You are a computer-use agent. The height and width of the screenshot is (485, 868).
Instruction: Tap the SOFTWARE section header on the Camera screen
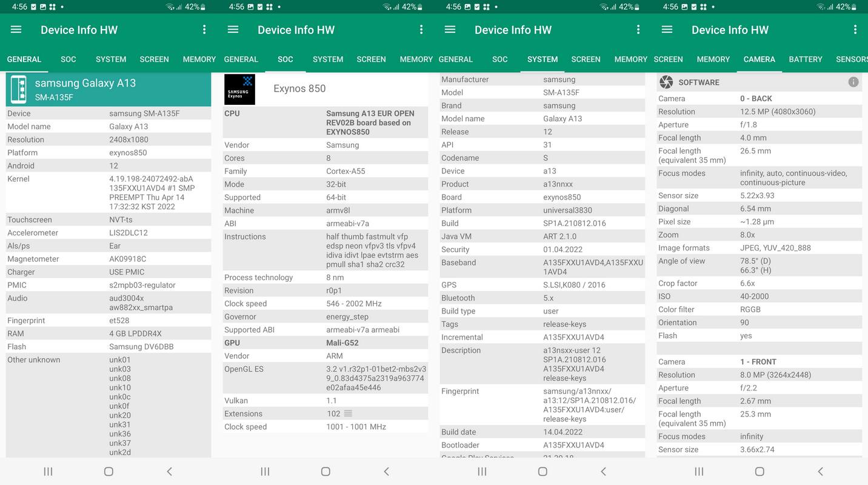760,82
